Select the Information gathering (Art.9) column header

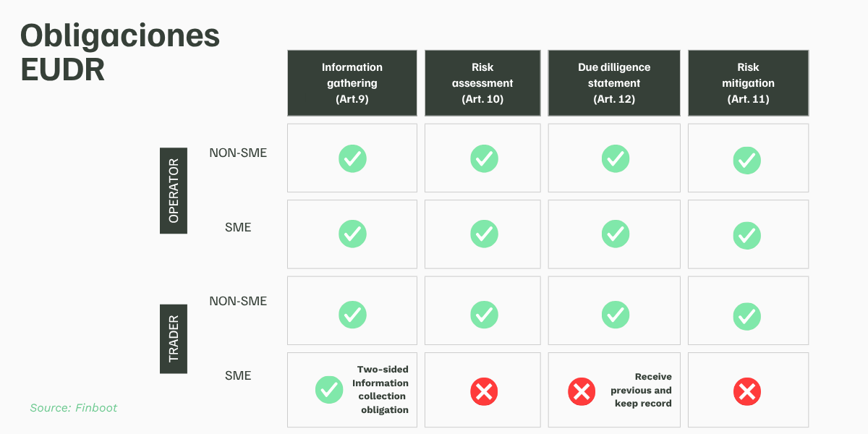click(x=352, y=83)
